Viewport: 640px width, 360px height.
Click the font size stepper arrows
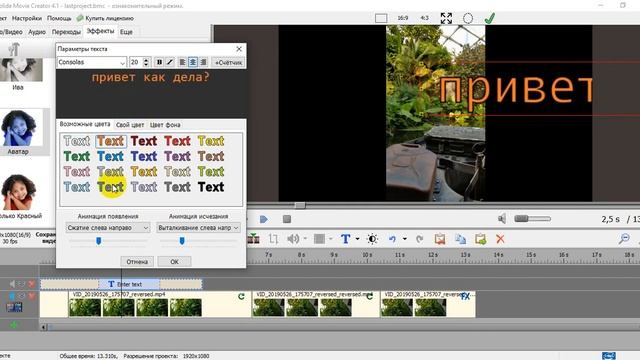(x=147, y=62)
